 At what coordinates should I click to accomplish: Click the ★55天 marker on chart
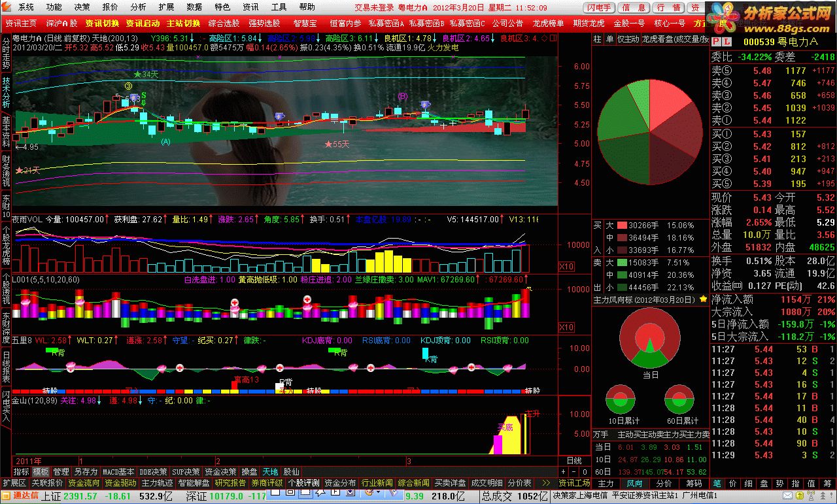[x=338, y=144]
